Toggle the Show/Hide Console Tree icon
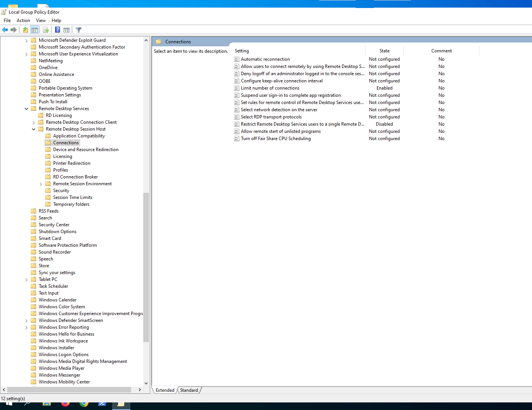This screenshot has height=410, width=532. point(35,30)
